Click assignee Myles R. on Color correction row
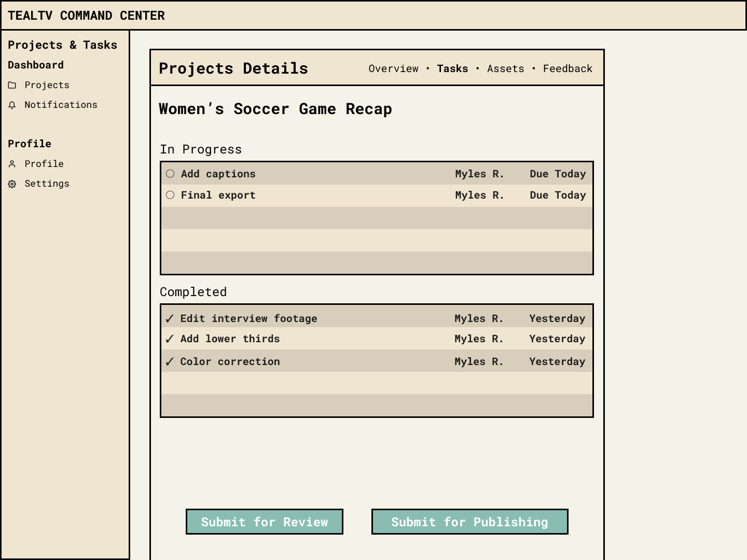747x560 pixels. (x=479, y=361)
